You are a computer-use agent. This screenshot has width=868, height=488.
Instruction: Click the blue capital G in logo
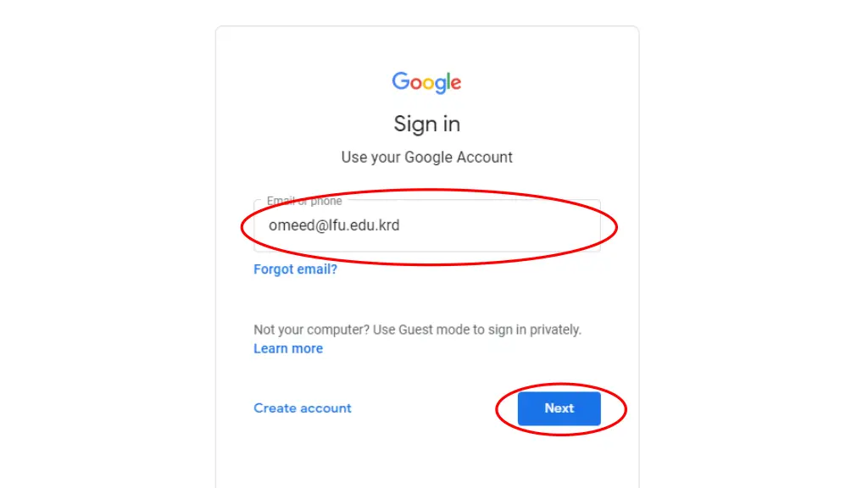coord(401,80)
